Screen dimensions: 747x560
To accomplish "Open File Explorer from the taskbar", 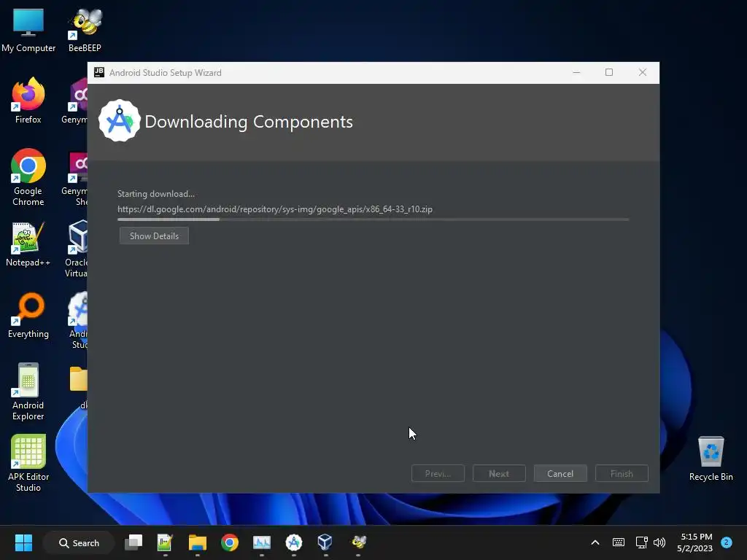I will point(197,542).
